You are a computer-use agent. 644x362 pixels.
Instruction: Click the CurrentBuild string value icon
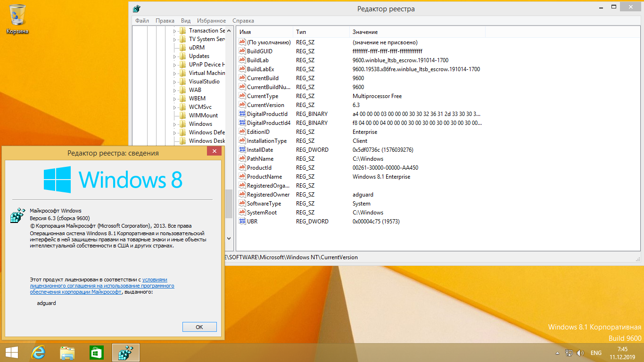242,78
